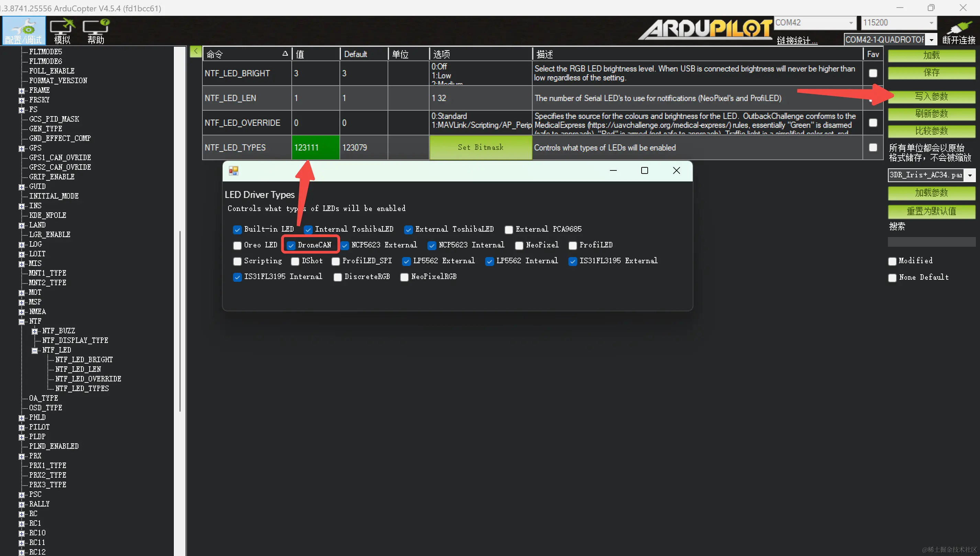
Task: Click the sort arrow in the 命令 column header
Action: [x=285, y=54]
